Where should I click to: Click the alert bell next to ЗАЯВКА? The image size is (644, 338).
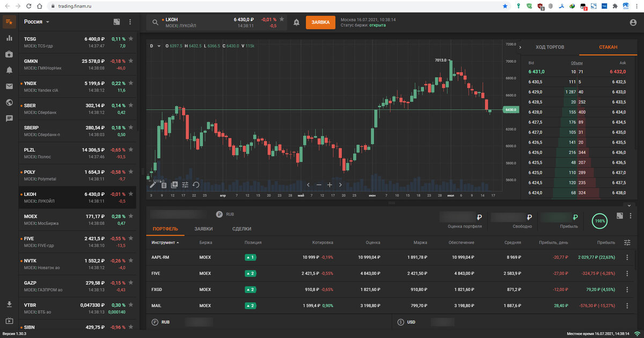pyautogui.click(x=297, y=22)
